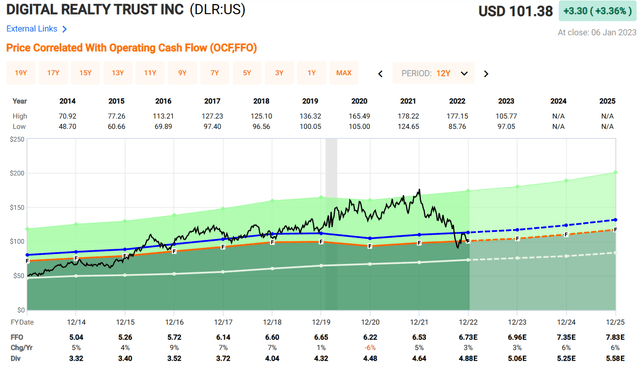Viewport: 640px width, 366px height.
Task: Click the red -6% change value
Action: 370,348
